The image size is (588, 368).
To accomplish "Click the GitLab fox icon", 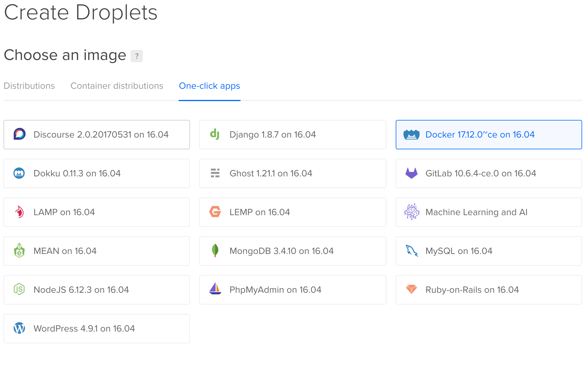I will click(x=411, y=173).
